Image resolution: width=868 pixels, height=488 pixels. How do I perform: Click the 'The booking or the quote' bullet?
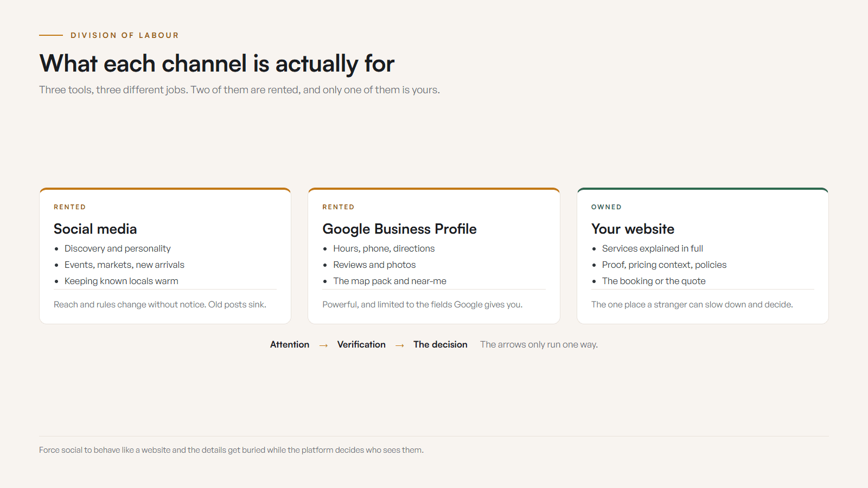[654, 281]
